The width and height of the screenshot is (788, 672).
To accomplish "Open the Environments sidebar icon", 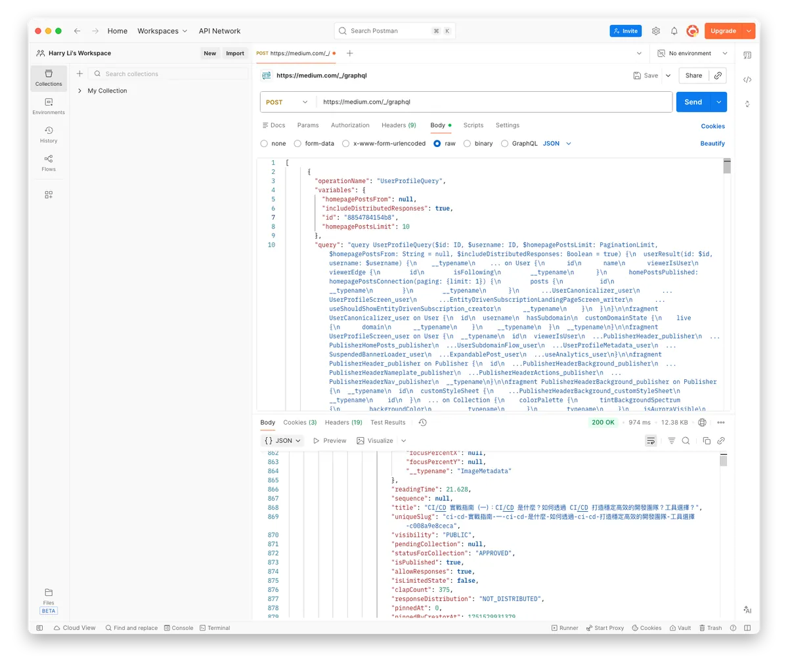I will click(x=49, y=106).
